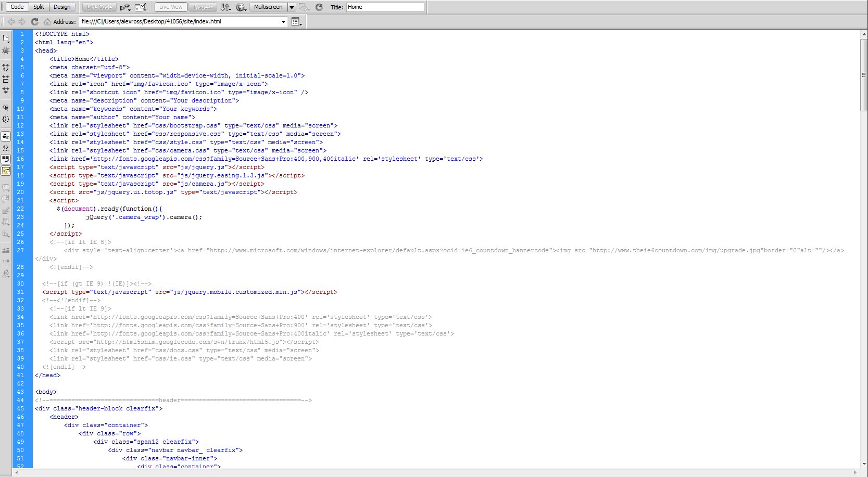
Task: Click the Live View button
Action: [x=171, y=7]
